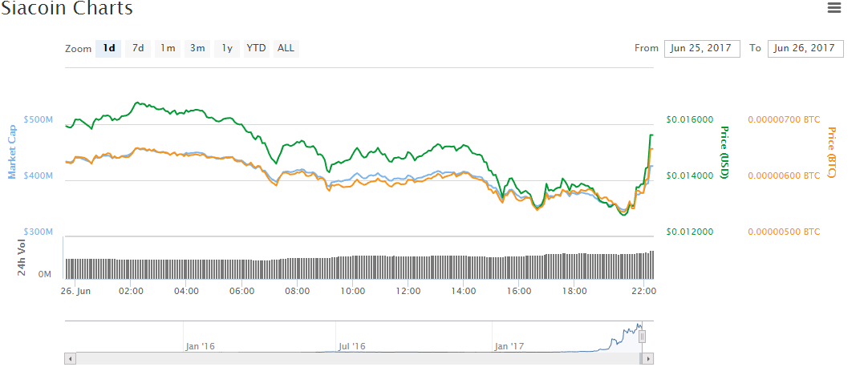Click the 0.00000600 BTC label
Viewport: 868px width, 367px height.
point(784,175)
